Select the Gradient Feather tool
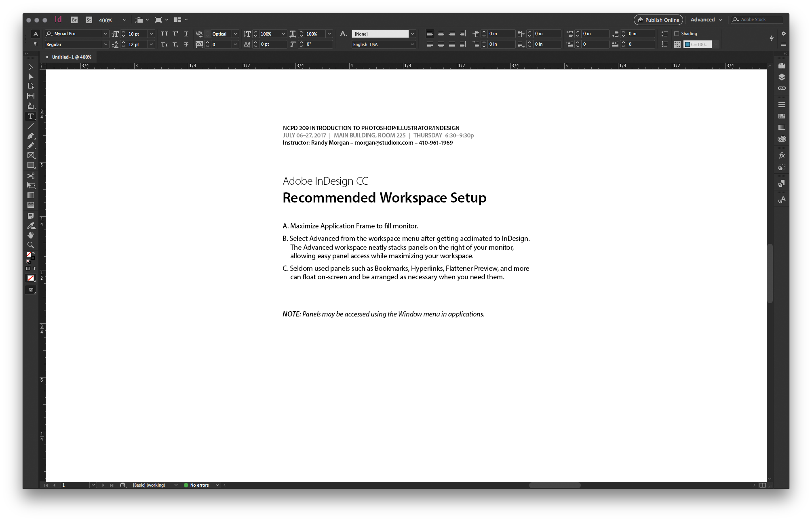The height and width of the screenshot is (521, 812). click(x=31, y=205)
